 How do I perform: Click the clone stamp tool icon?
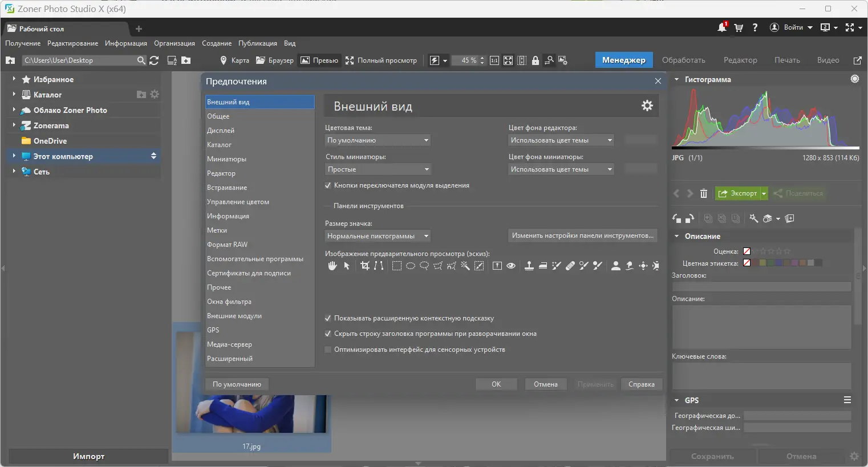tap(529, 266)
